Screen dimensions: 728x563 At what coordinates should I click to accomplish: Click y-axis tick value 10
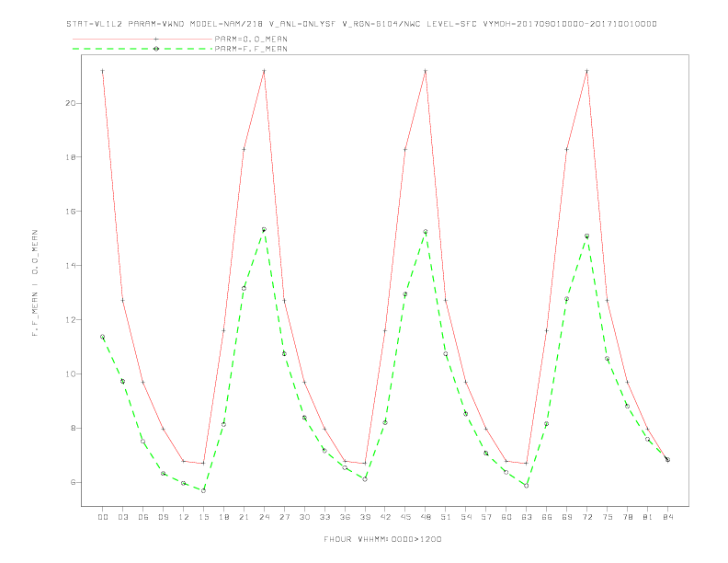tap(71, 373)
